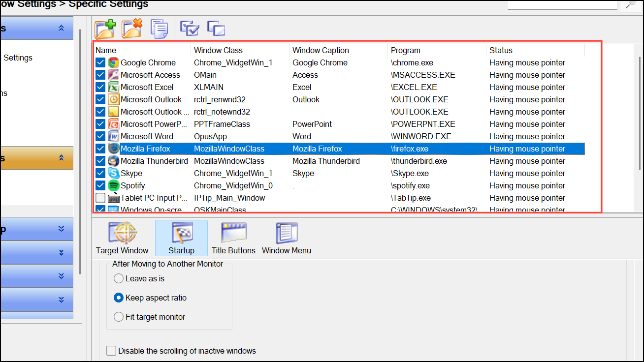
Task: Click the \TabTip.exe program cell
Action: pyautogui.click(x=411, y=198)
